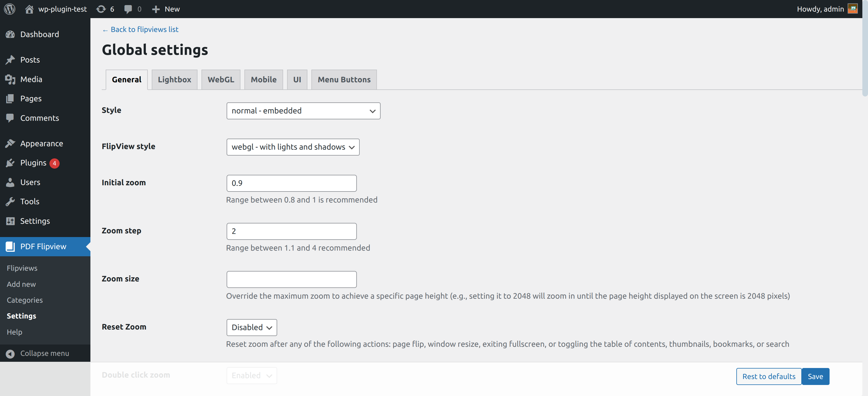Click the WordPress logo icon
The height and width of the screenshot is (396, 868).
[x=9, y=9]
